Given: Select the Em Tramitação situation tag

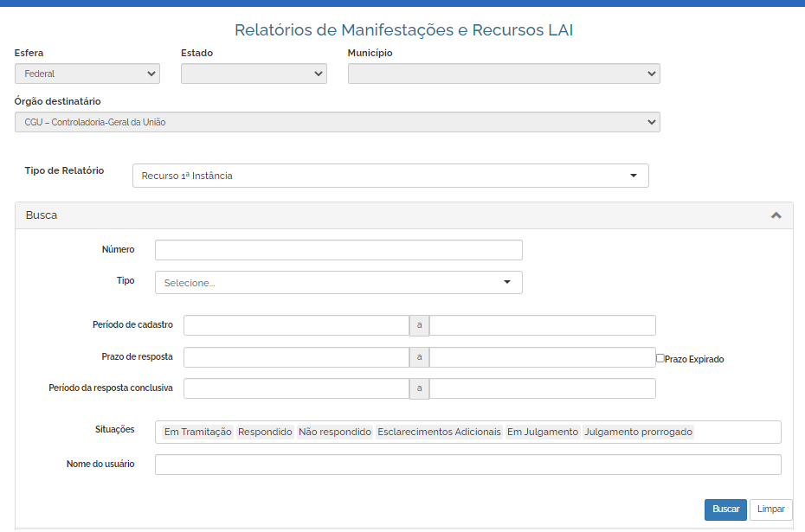Looking at the screenshot, I should point(197,432).
